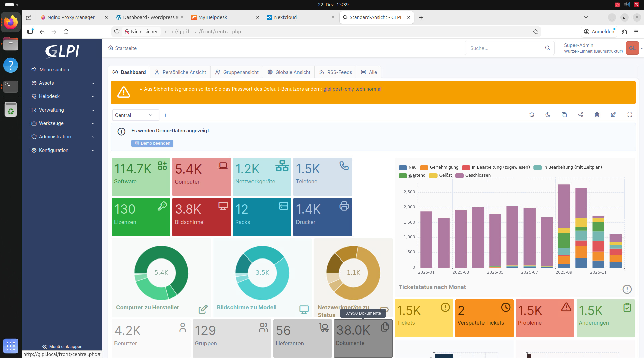Screen dimensions: 644x358
Task: Open the Terminal from the Ubuntu dock
Action: coord(11,86)
